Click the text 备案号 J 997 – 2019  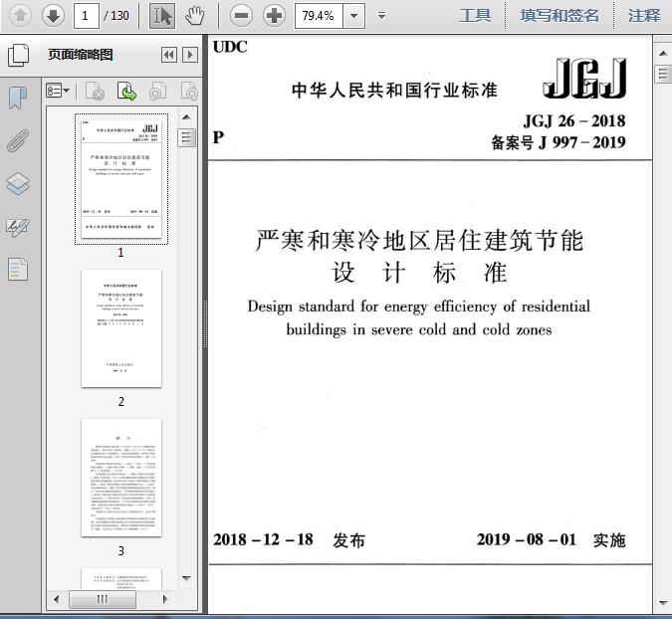559,142
